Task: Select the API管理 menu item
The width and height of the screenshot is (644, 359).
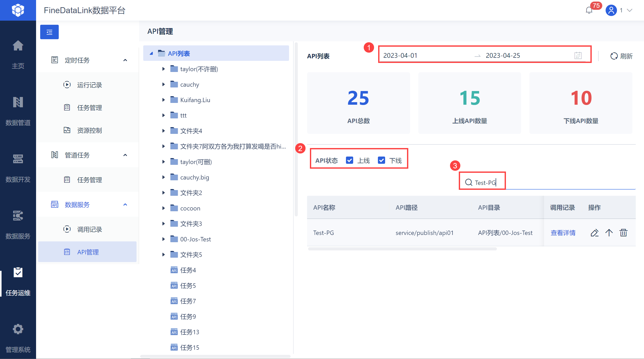Action: tap(87, 252)
